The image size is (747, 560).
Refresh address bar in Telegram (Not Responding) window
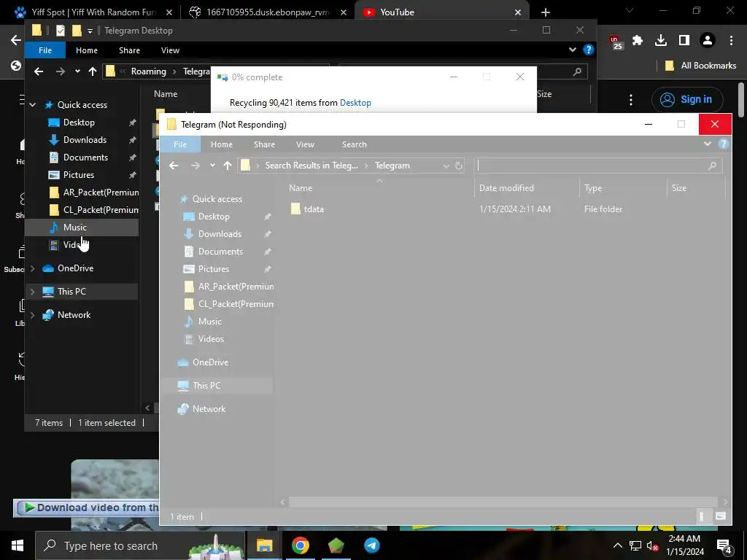coord(459,166)
